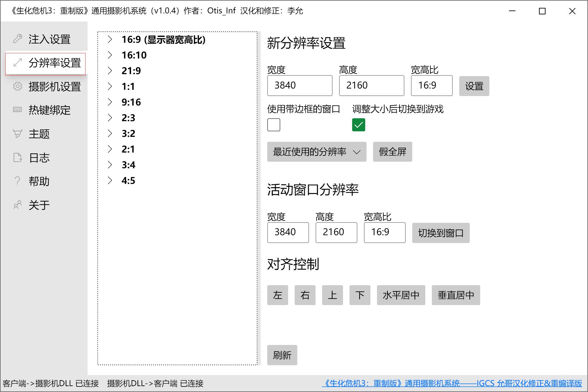
Task: Enable the 使用带边框的窗口 checkbox
Action: point(274,125)
